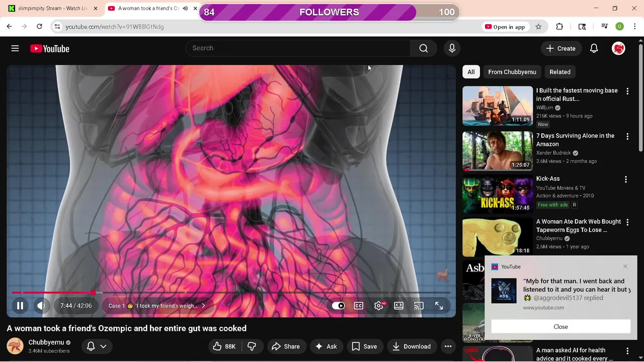Open the browser extensions puzzle icon
The height and width of the screenshot is (362, 644).
click(559, 27)
